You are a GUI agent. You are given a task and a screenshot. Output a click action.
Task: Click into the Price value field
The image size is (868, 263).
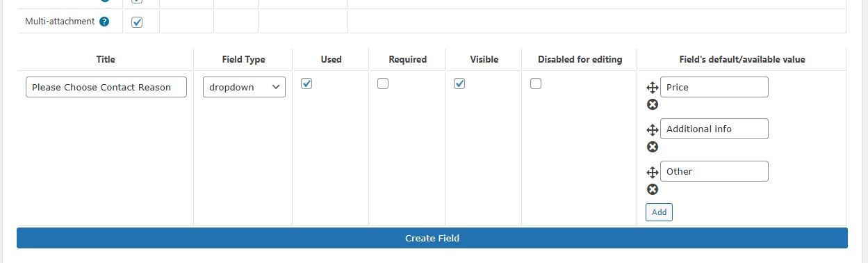(714, 87)
